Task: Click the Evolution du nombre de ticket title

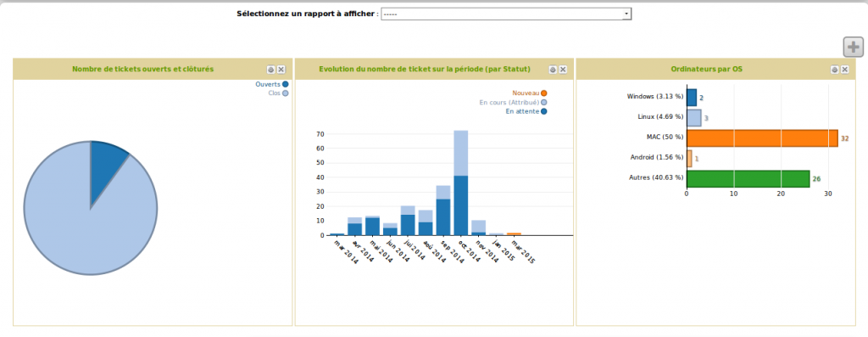Action: (x=425, y=70)
